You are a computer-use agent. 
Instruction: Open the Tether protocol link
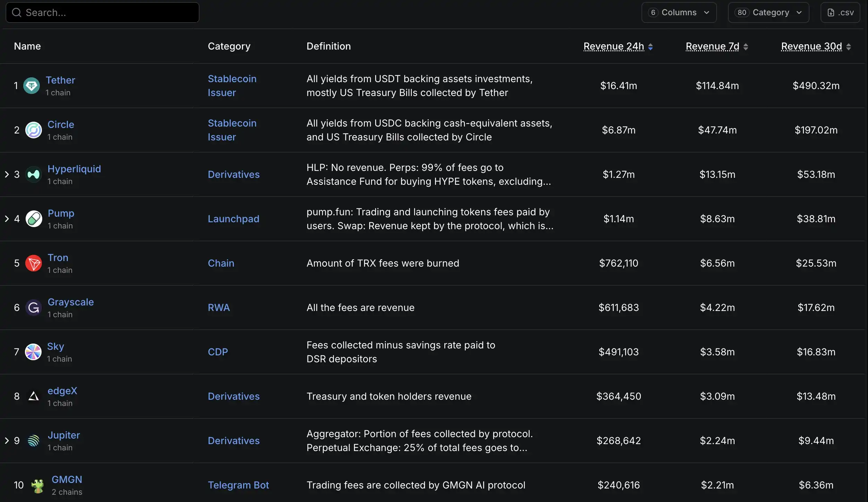[x=61, y=80]
